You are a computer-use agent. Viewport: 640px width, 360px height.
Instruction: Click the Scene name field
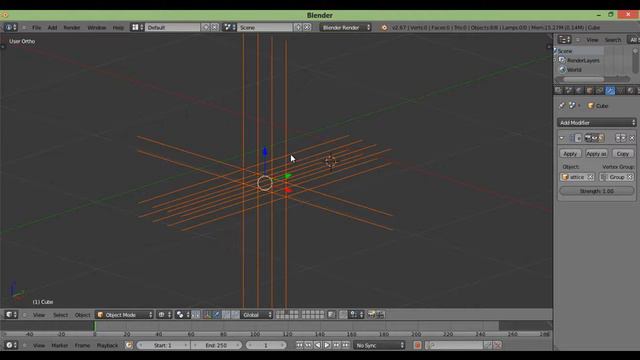click(265, 27)
